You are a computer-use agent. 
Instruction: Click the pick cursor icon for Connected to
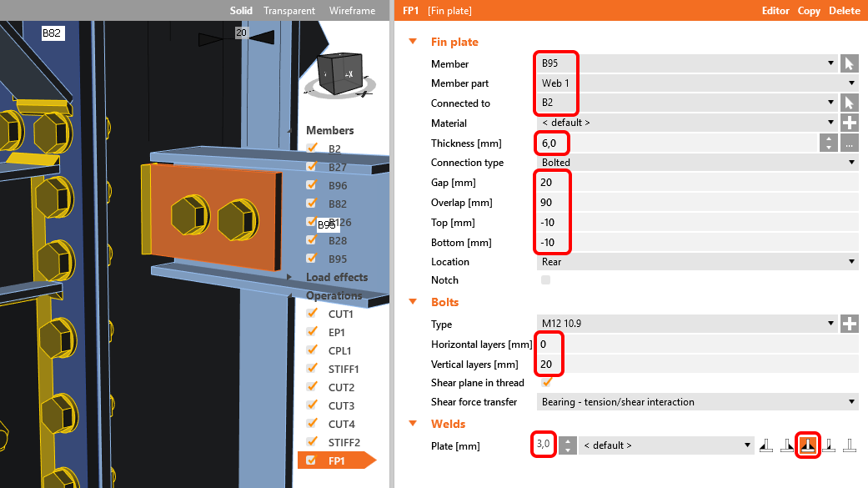pyautogui.click(x=849, y=103)
